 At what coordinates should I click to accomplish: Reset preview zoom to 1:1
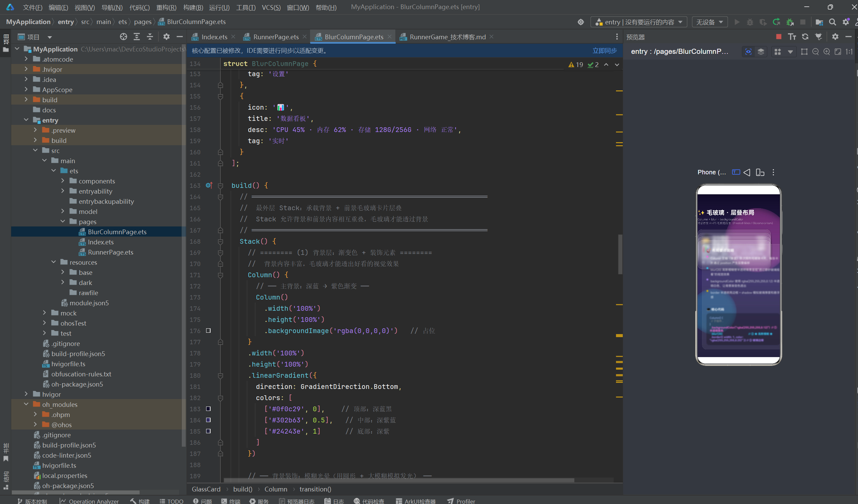click(x=849, y=51)
